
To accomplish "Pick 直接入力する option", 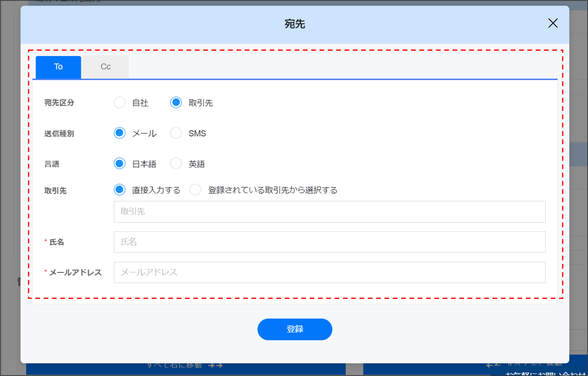I will click(120, 190).
